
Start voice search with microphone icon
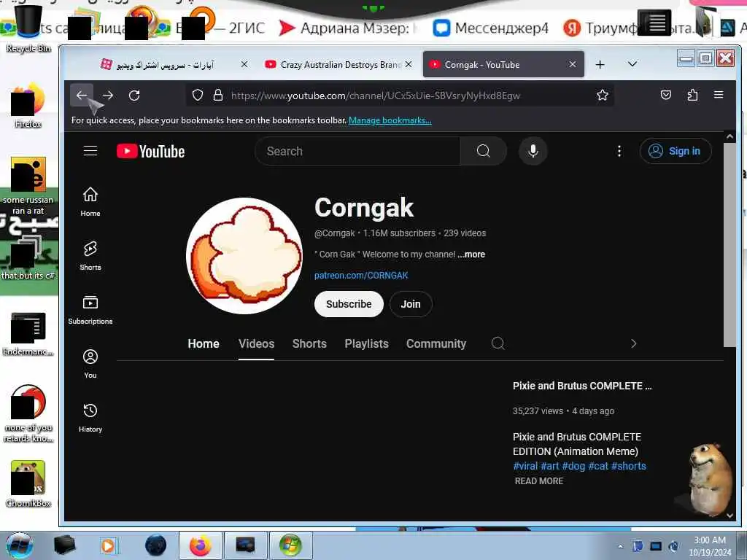pos(533,151)
